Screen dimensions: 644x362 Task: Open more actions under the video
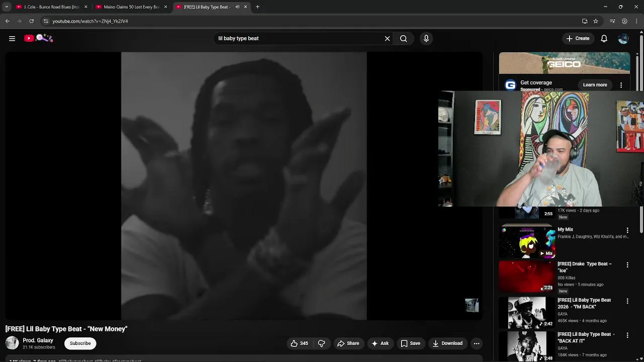click(476, 343)
